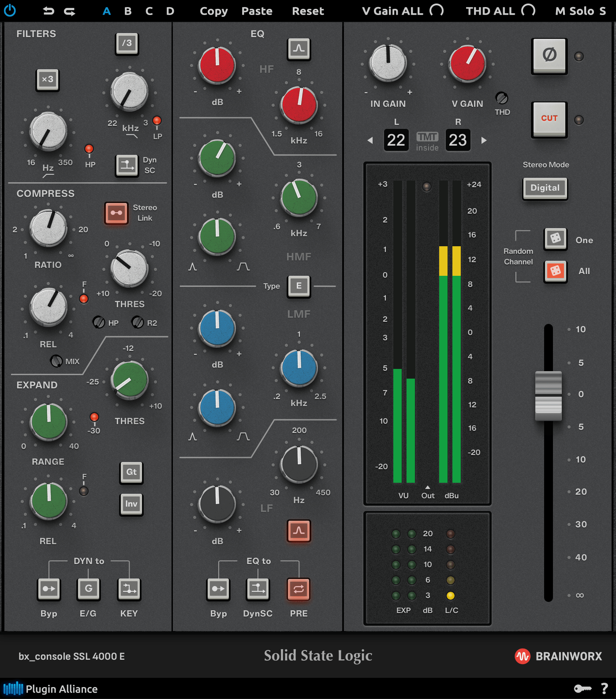Toggle the compressor Stereo Link button

pyautogui.click(x=116, y=213)
